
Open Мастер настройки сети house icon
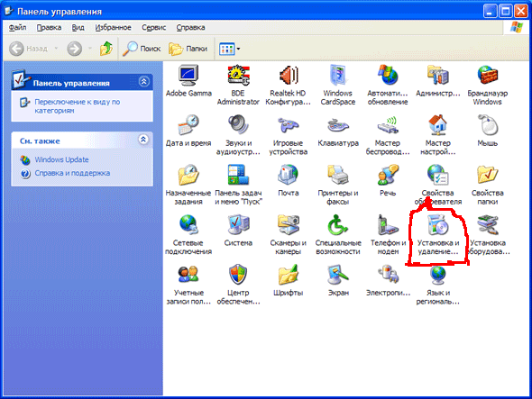point(437,126)
